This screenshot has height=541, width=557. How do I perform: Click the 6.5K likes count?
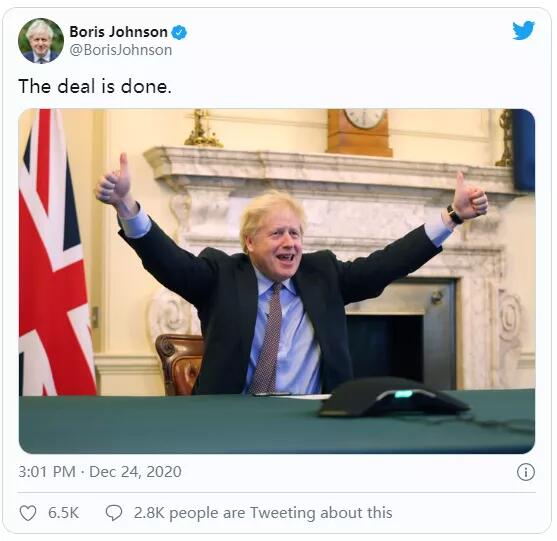point(63,513)
